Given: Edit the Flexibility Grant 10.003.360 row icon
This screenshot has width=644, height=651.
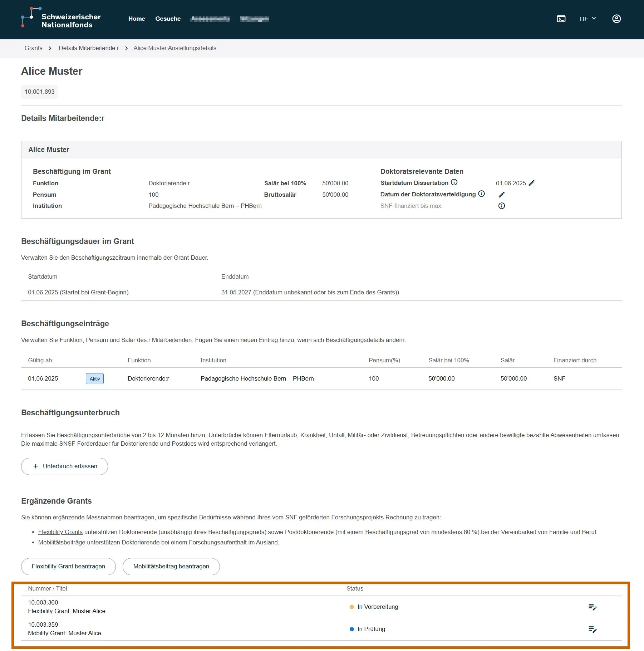Looking at the screenshot, I should click(x=593, y=607).
